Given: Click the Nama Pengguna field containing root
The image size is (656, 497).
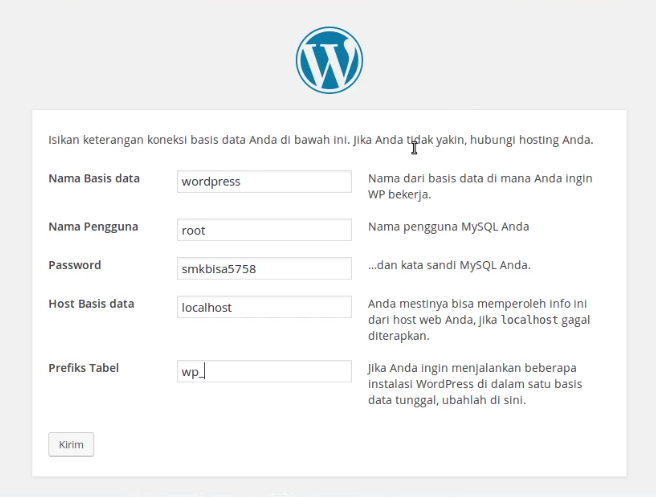Looking at the screenshot, I should coord(264,230).
